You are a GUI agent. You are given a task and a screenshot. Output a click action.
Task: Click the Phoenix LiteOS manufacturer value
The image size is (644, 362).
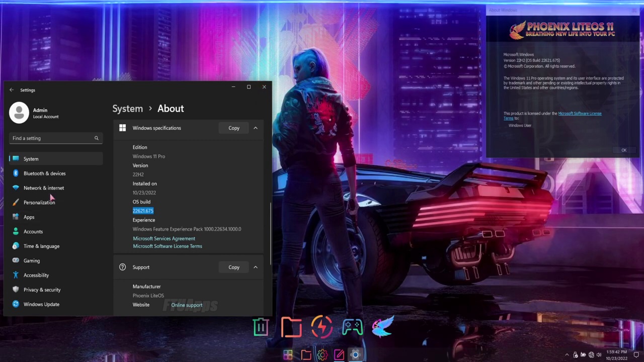coord(148,296)
